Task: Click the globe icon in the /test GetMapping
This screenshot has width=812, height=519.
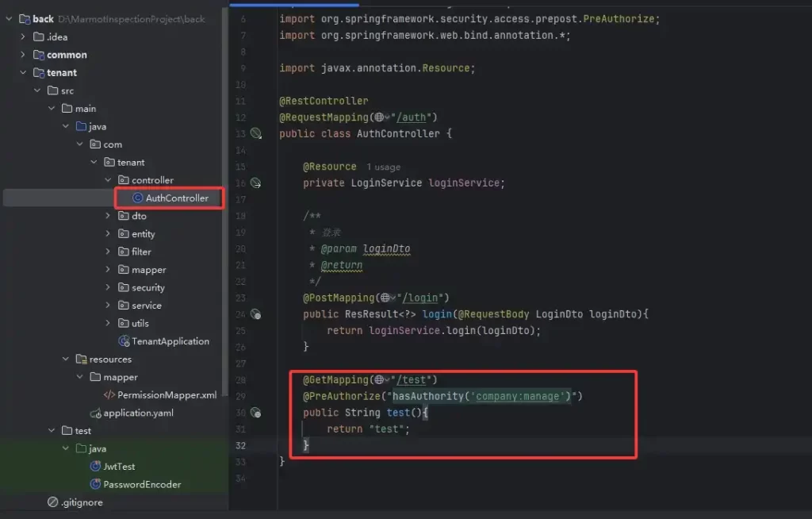Action: click(x=379, y=380)
